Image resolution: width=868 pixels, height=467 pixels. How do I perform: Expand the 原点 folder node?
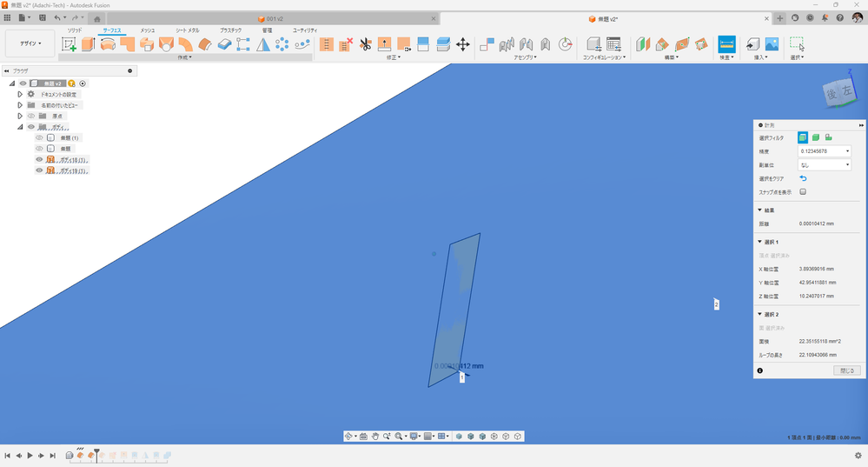20,117
